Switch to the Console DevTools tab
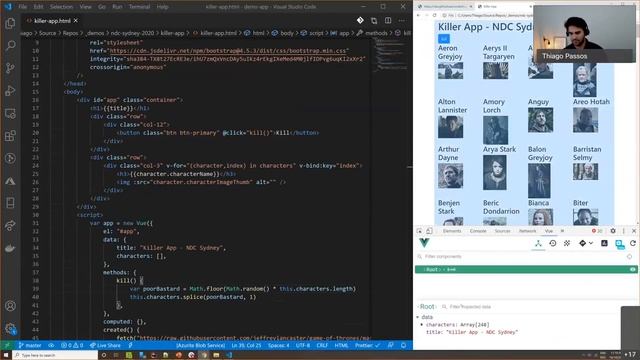The image size is (640, 360). click(x=478, y=231)
